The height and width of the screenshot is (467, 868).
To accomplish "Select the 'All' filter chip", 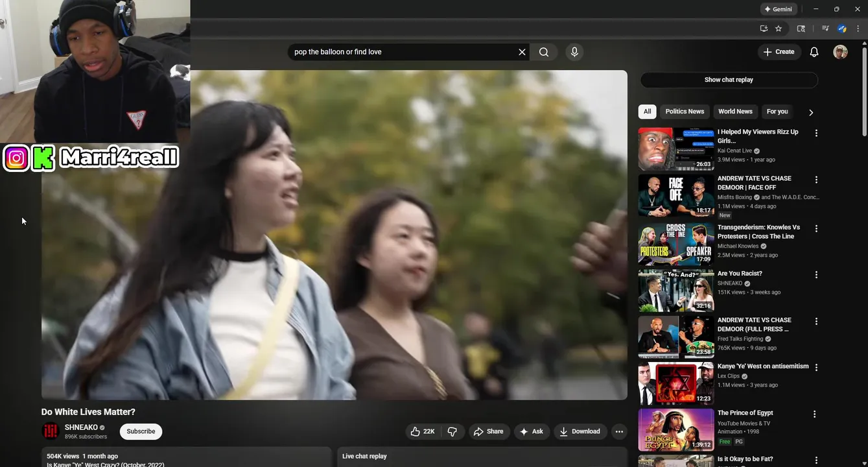I will [647, 112].
